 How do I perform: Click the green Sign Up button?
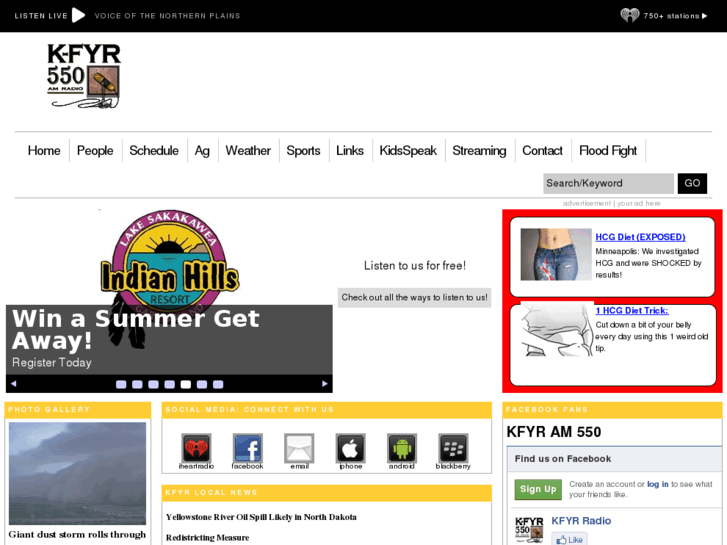pos(538,489)
